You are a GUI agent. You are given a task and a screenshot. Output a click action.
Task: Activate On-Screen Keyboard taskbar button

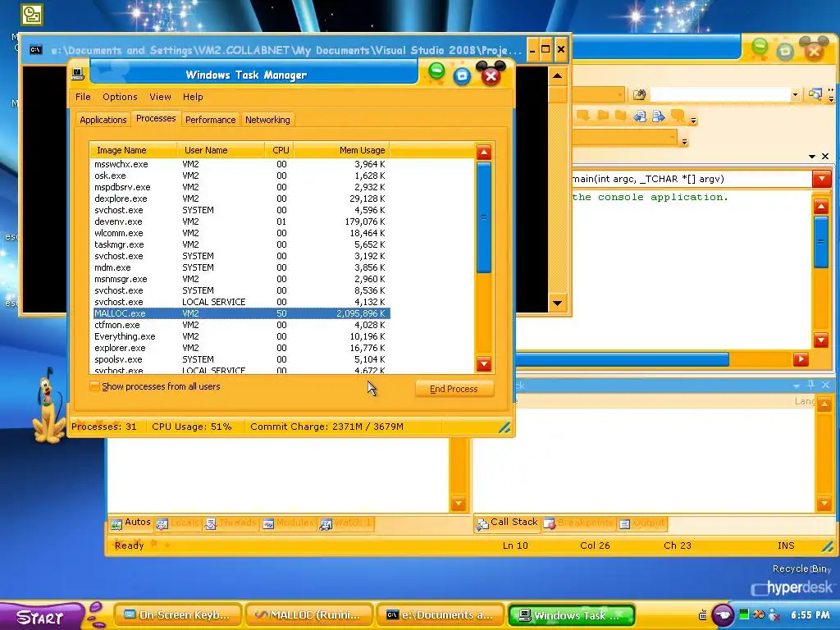(x=178, y=615)
